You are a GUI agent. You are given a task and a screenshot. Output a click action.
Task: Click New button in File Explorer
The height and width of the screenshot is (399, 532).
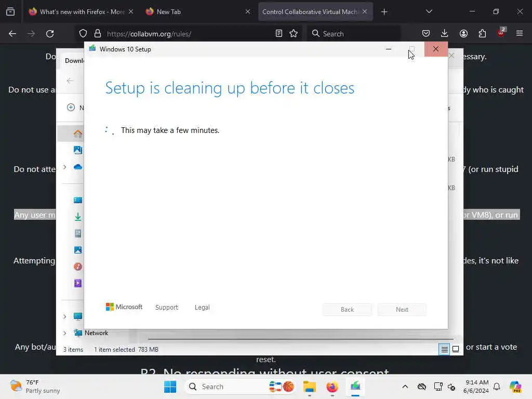[75, 108]
